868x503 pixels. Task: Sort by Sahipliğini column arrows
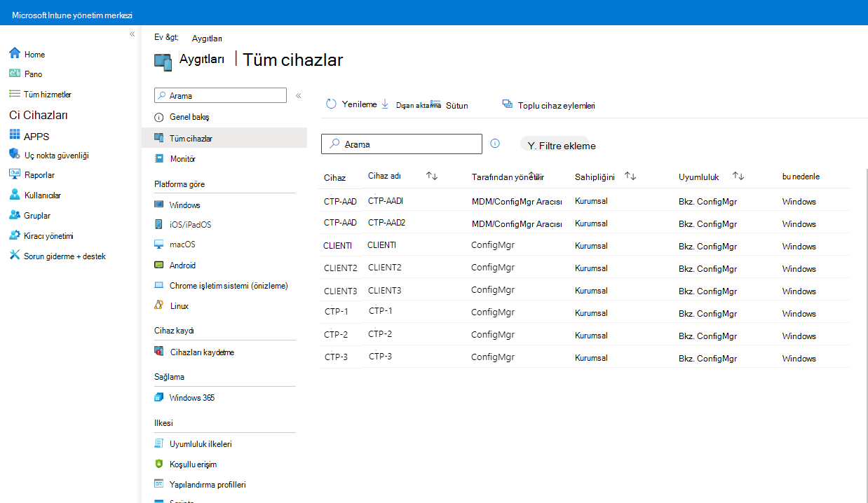630,177
